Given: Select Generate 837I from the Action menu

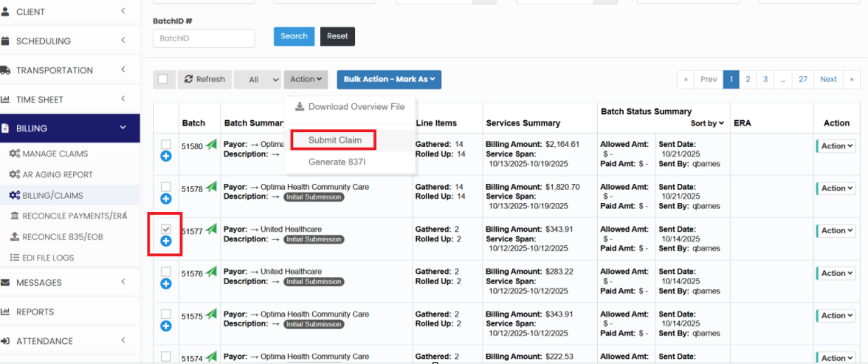Looking at the screenshot, I should click(339, 162).
